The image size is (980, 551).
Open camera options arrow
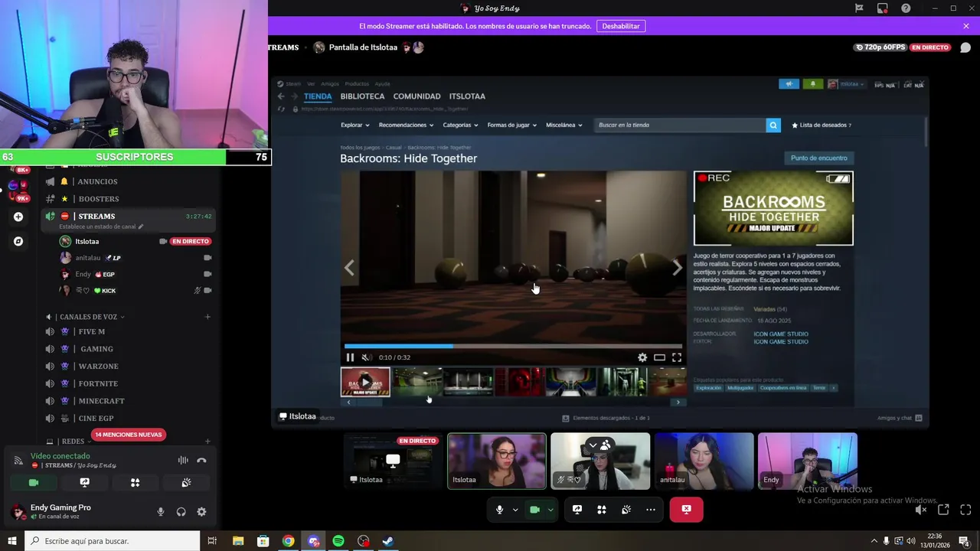[x=550, y=510]
